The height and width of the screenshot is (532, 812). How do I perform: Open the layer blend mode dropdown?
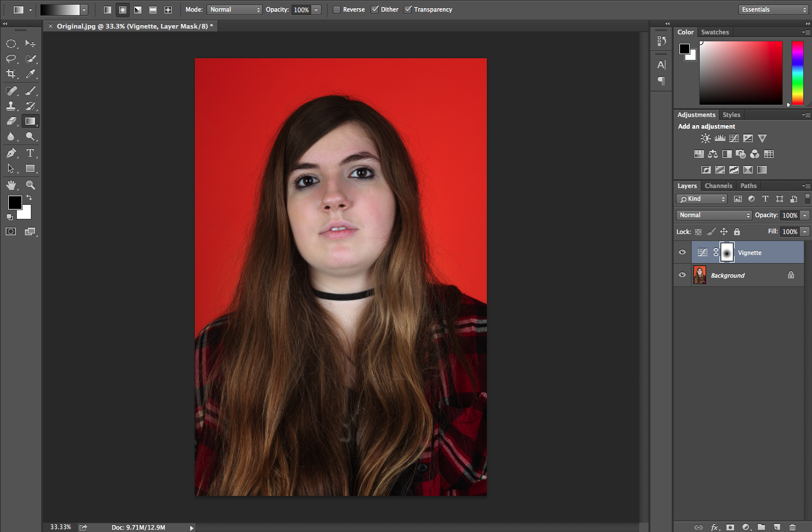[714, 215]
